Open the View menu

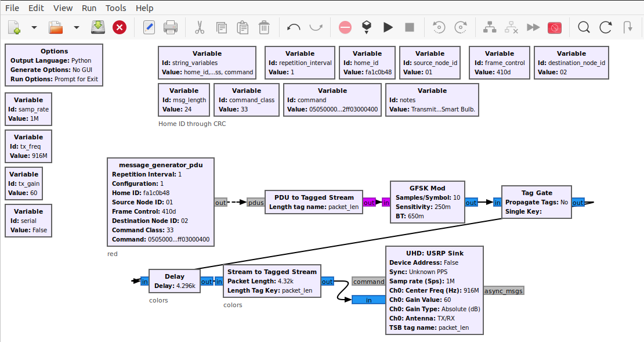coord(63,8)
